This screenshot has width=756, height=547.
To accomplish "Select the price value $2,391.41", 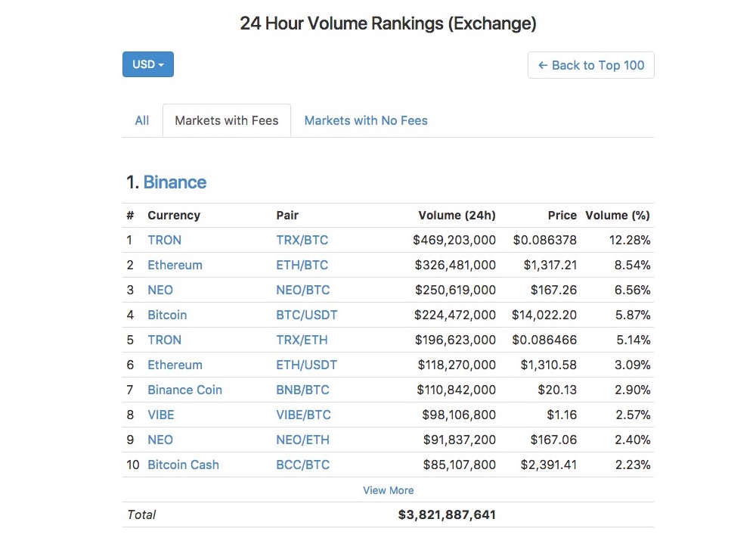I will 549,465.
